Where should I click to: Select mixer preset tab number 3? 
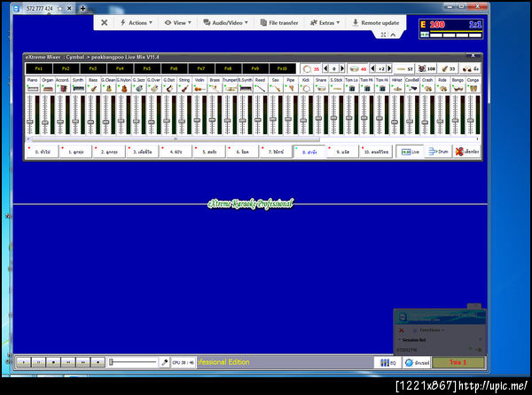click(x=142, y=152)
